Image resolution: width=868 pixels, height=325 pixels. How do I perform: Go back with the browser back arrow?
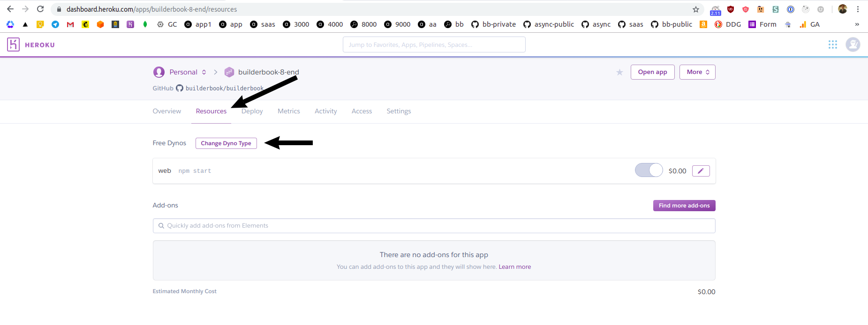(10, 9)
